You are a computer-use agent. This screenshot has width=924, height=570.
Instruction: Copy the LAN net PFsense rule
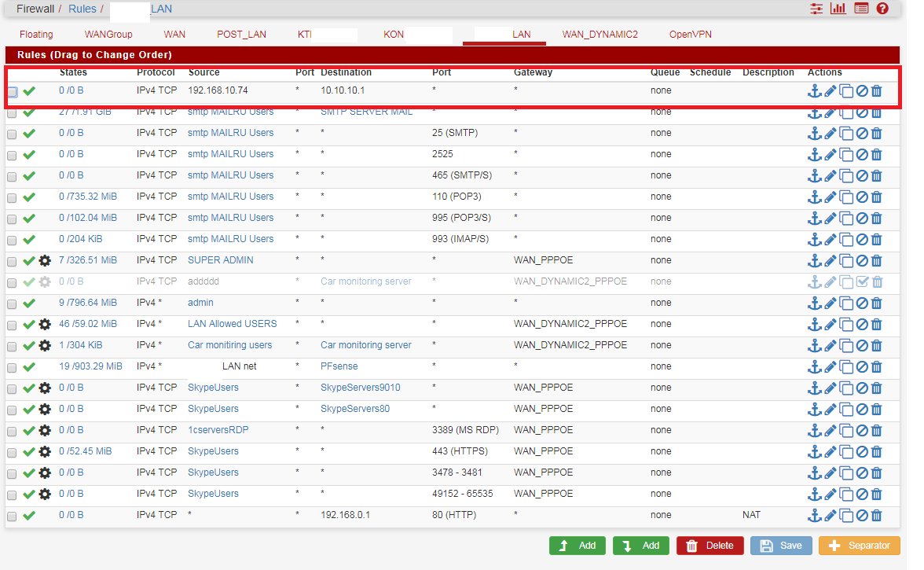click(x=846, y=366)
